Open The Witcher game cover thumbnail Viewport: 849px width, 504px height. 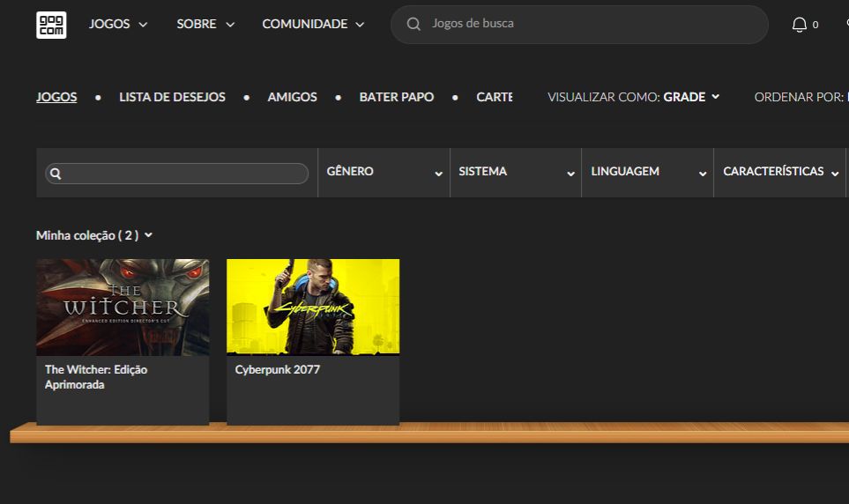(123, 307)
